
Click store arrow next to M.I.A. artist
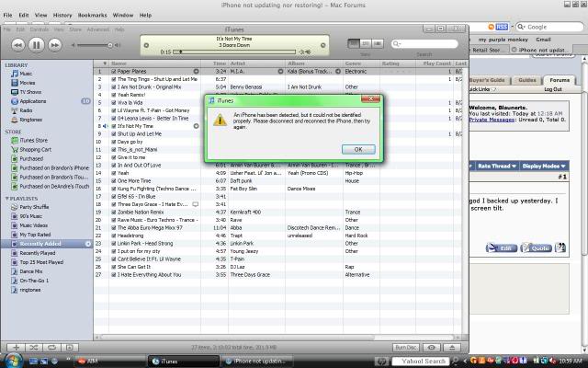(280, 71)
